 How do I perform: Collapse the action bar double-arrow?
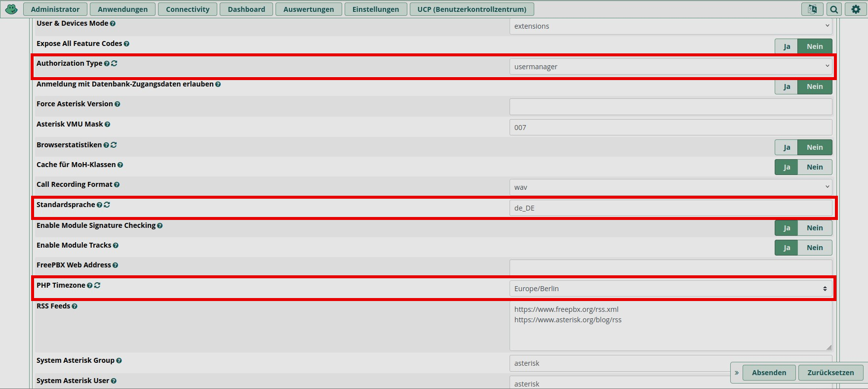737,373
